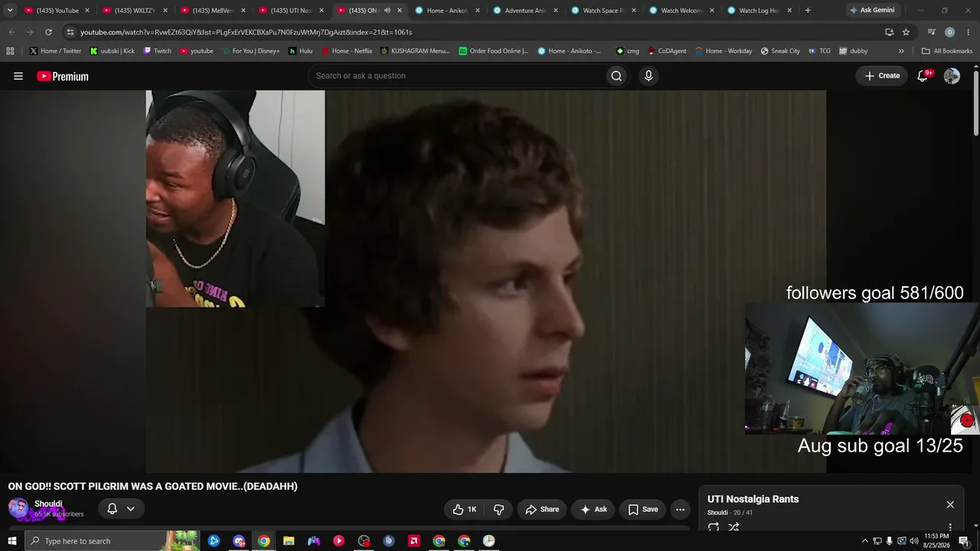Click the Windows taskbar search box

click(x=112, y=541)
